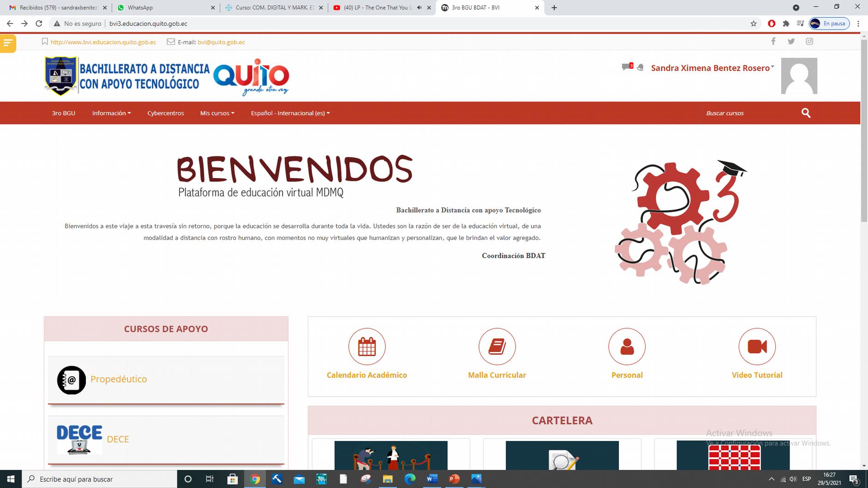Open the Calendario Académico calendar icon

pyautogui.click(x=367, y=346)
